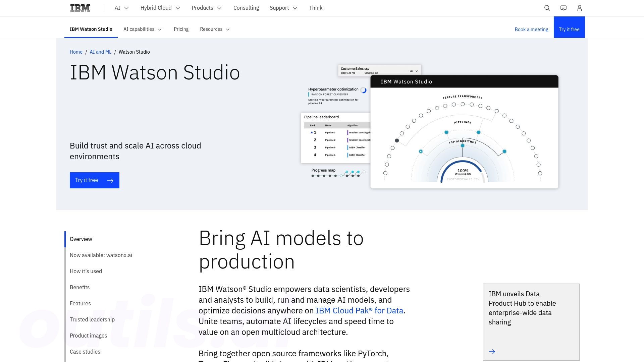The height and width of the screenshot is (362, 644).
Task: Open the Products dropdown
Action: 206,8
